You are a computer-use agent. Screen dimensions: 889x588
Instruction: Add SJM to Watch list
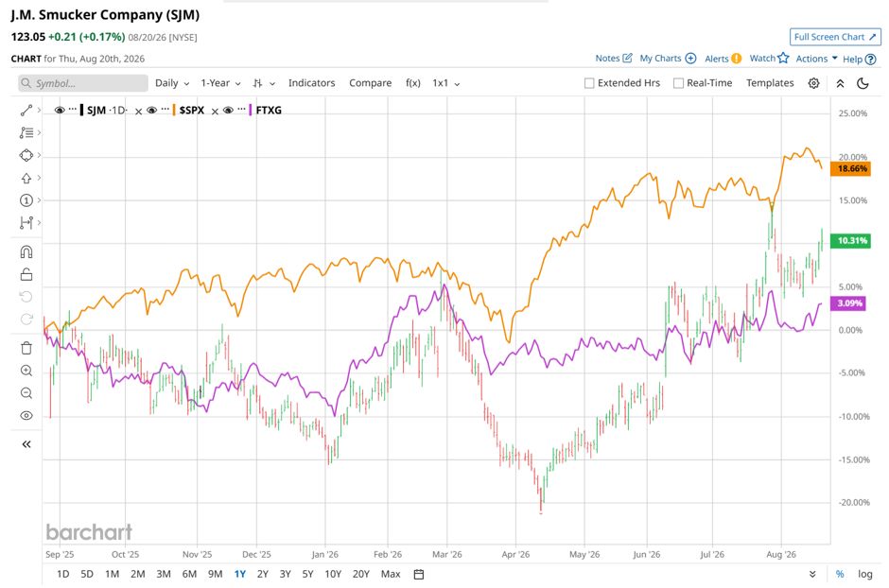pyautogui.click(x=770, y=59)
